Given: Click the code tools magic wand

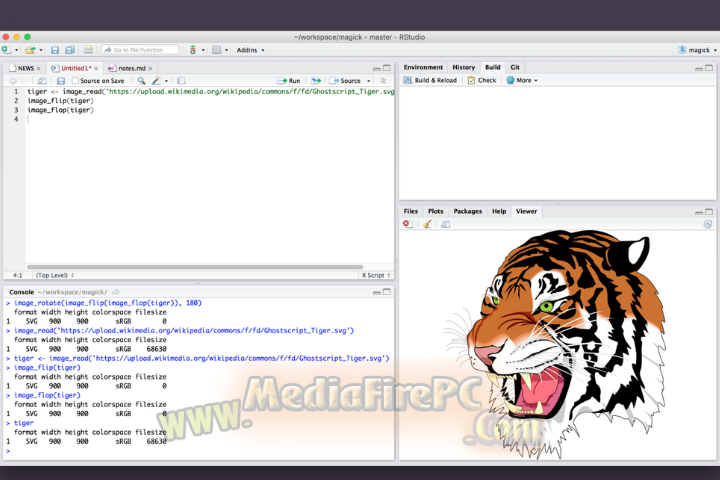Looking at the screenshot, I should [x=156, y=81].
